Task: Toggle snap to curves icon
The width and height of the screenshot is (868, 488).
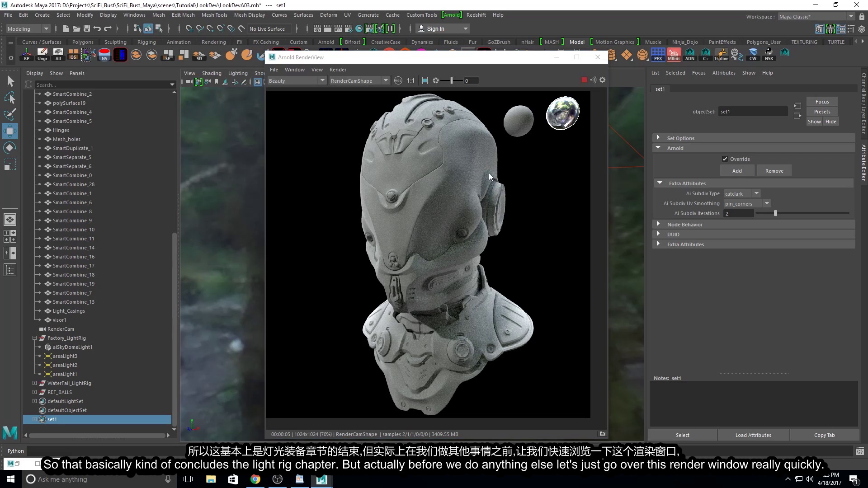Action: [x=200, y=28]
